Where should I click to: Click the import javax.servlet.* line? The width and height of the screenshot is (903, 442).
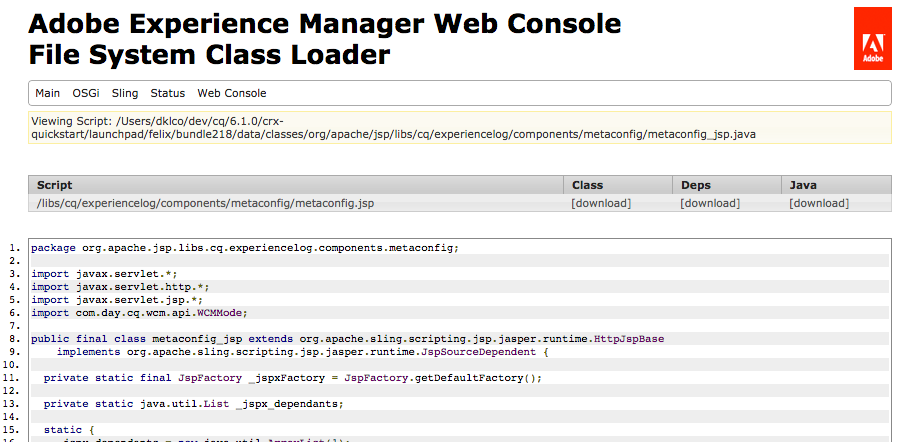tap(104, 274)
